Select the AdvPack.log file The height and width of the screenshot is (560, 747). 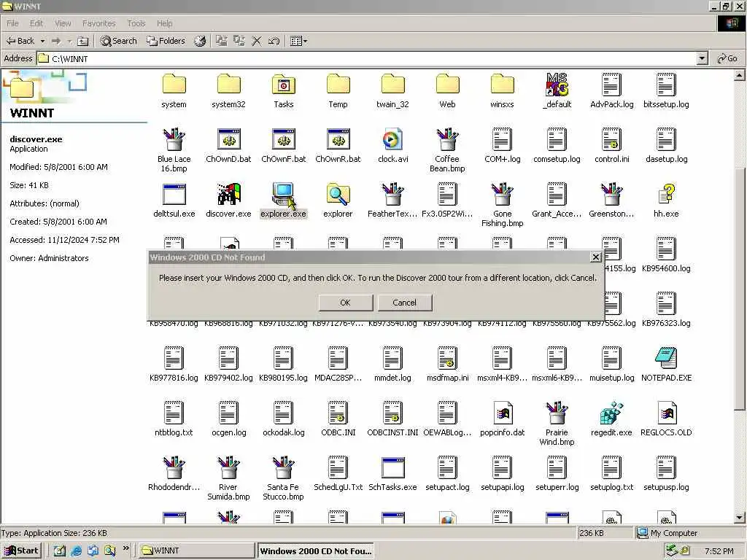pos(612,91)
